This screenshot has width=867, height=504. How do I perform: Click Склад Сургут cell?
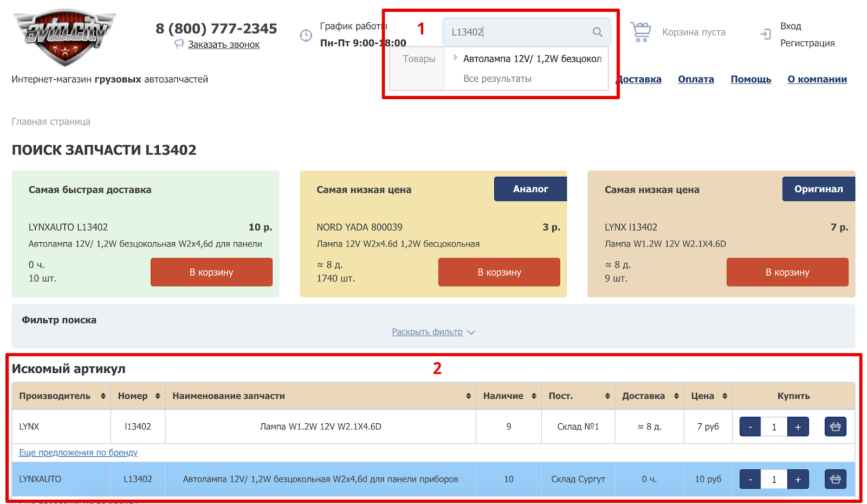pos(578,479)
